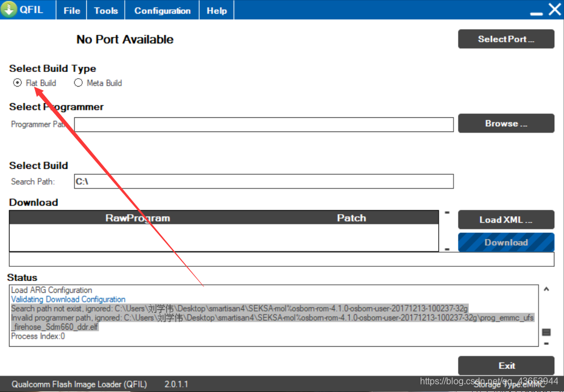
Task: Click the 'No Port Available' text
Action: (125, 39)
